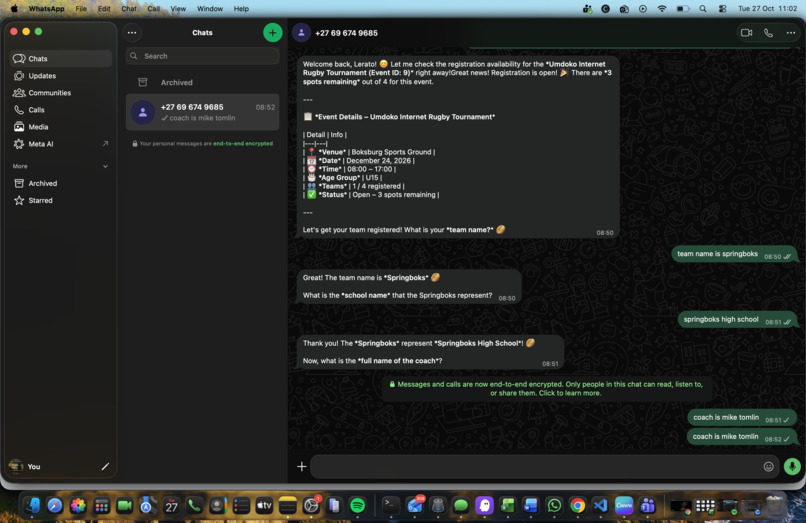Open Archived under More section
The width and height of the screenshot is (806, 523).
pos(61,183)
